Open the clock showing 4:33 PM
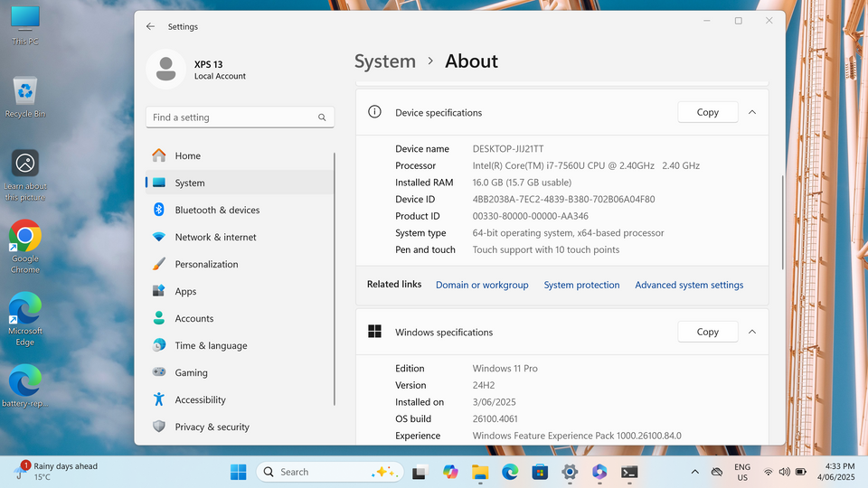This screenshot has height=488, width=868. [x=835, y=472]
